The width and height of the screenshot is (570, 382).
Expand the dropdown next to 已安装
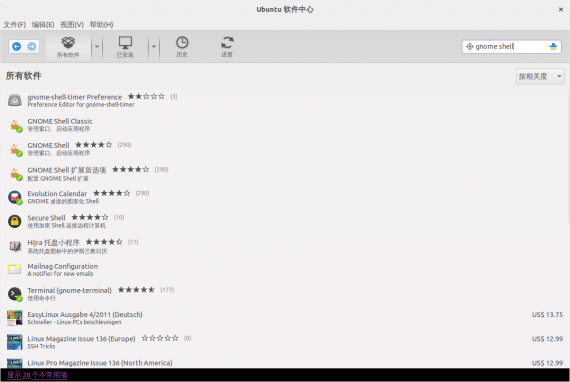point(153,47)
